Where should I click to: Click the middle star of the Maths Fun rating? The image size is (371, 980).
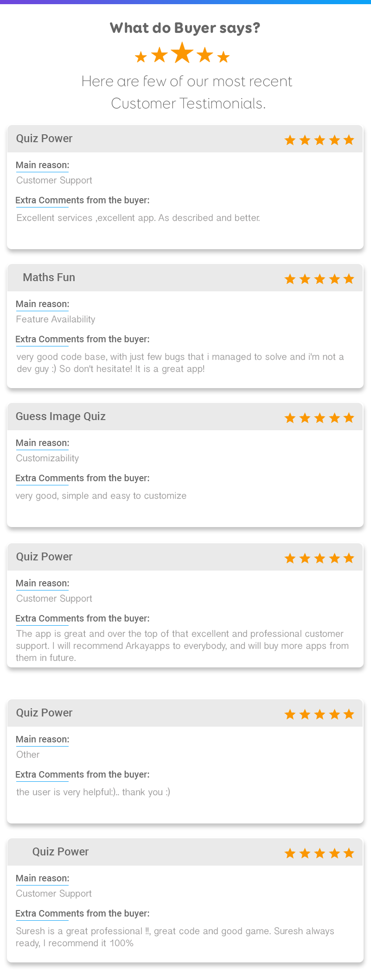click(x=320, y=279)
